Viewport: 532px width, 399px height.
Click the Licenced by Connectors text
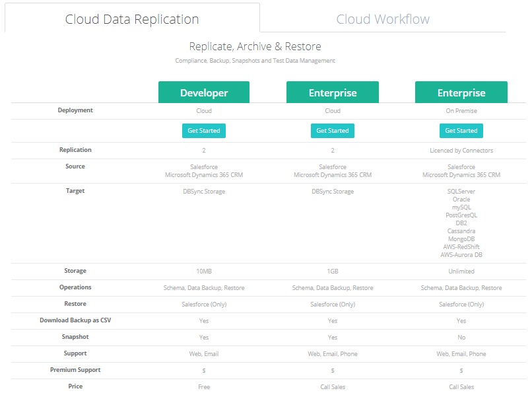pyautogui.click(x=461, y=151)
